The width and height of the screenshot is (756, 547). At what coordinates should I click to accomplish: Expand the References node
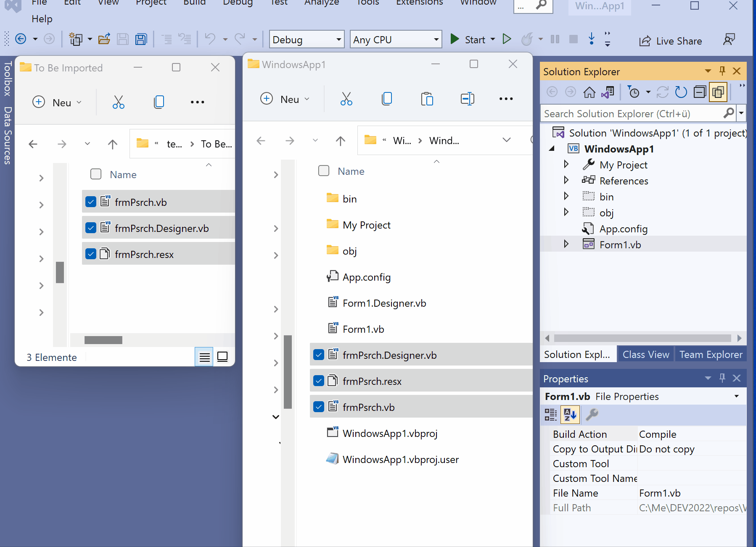(x=566, y=180)
